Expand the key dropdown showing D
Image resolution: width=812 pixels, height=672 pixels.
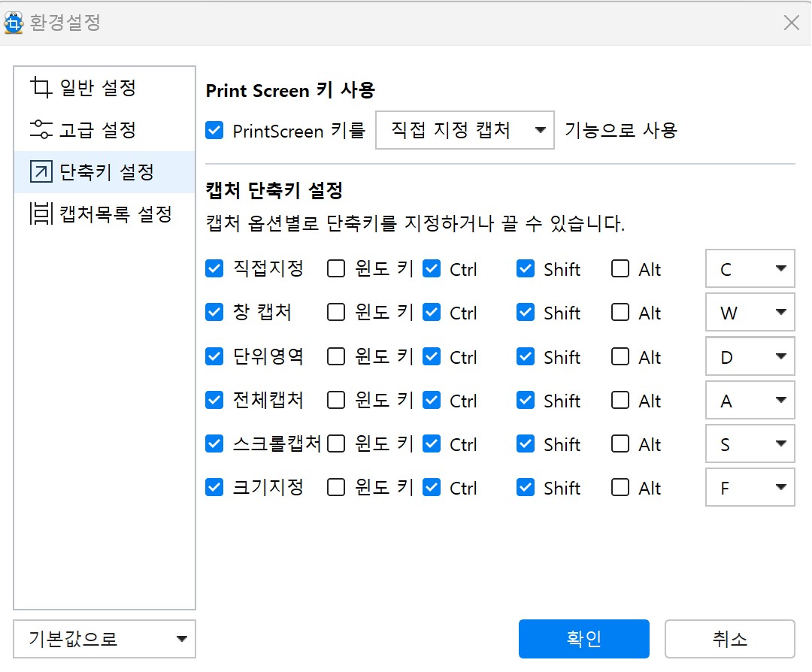click(750, 356)
